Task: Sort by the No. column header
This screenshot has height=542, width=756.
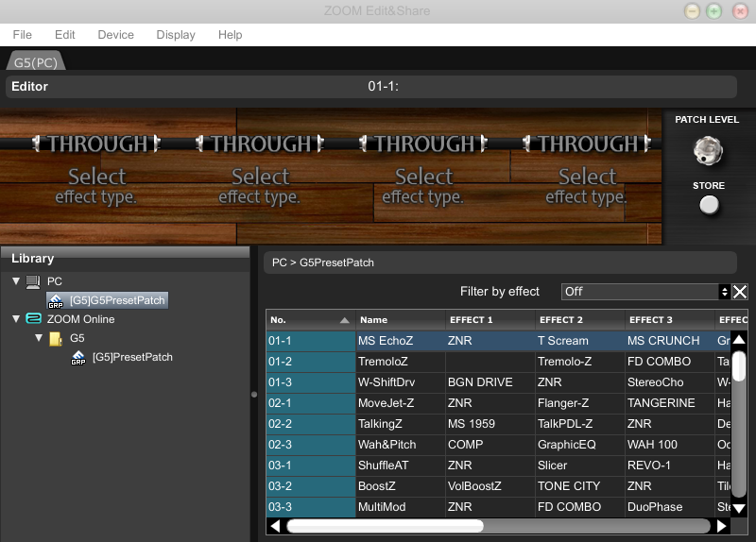Action: [311, 320]
